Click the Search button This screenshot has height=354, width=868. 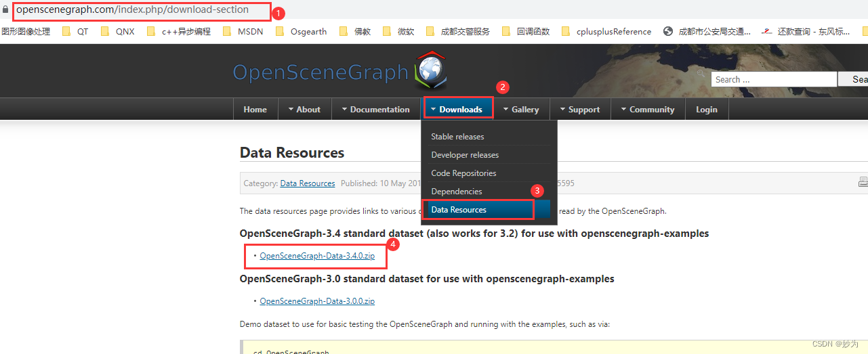854,79
